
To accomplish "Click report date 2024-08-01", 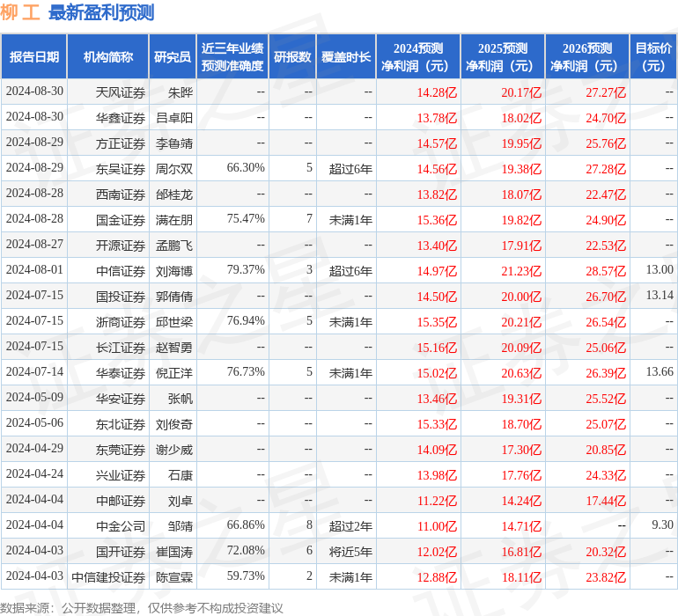I will point(34,270).
